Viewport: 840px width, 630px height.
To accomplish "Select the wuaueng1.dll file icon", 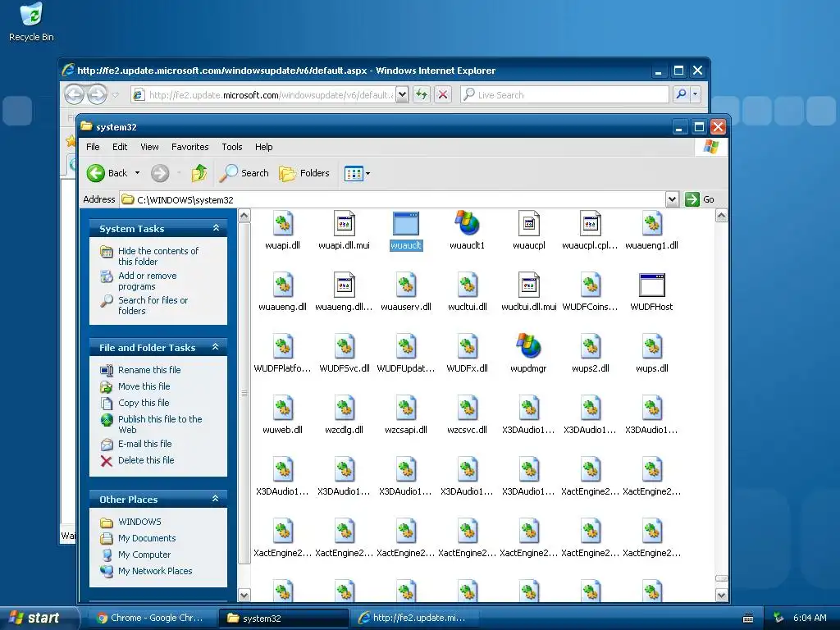I will [x=652, y=223].
